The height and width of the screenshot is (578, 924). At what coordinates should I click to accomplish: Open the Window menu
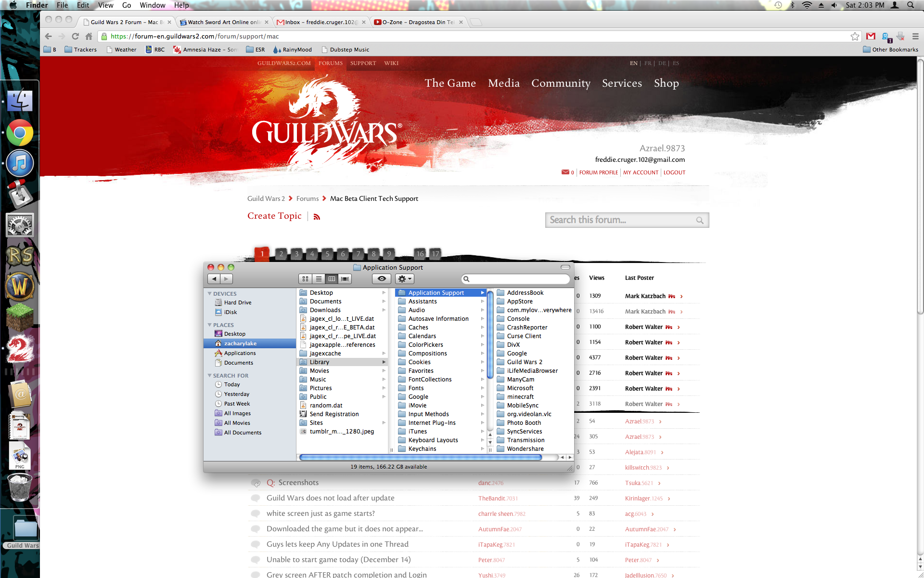pyautogui.click(x=153, y=5)
